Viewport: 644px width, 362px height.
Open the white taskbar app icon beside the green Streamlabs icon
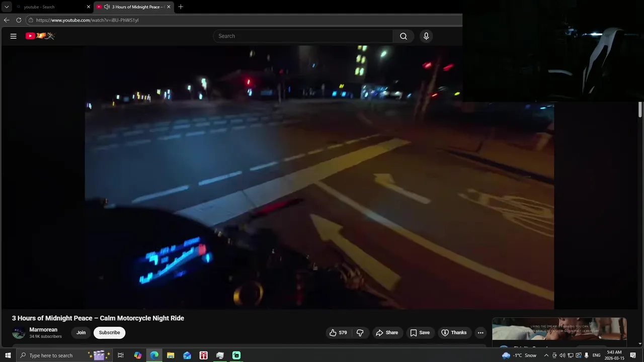220,355
